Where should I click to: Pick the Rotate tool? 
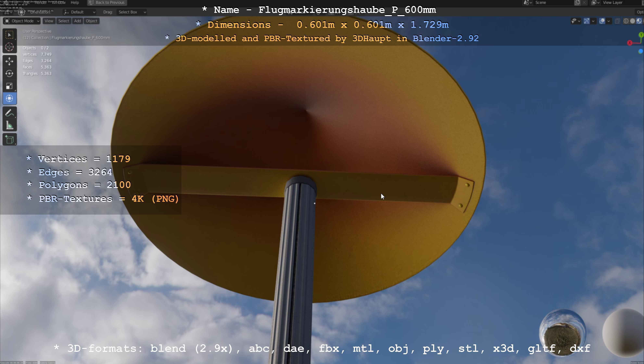(x=9, y=73)
